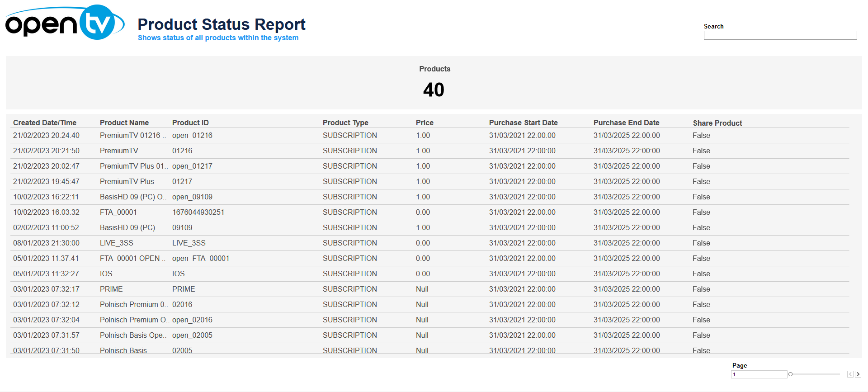868x392 pixels.
Task: Select the PRIME product row name
Action: coord(111,289)
